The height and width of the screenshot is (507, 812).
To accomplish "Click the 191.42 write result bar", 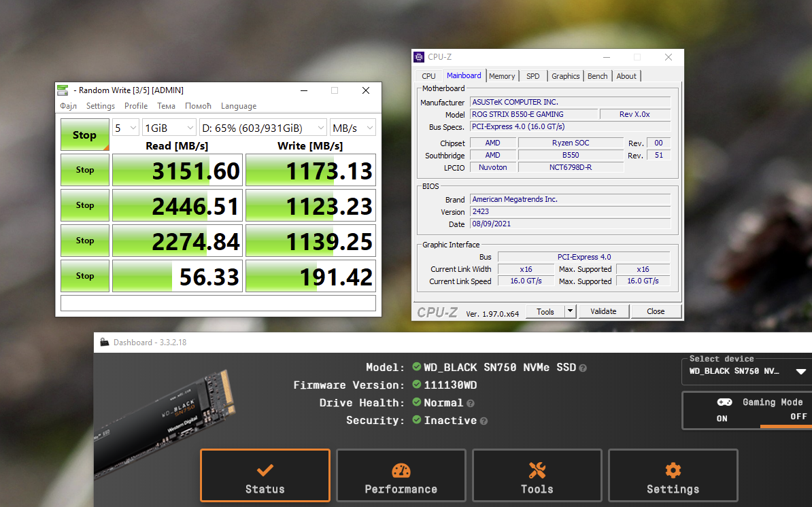I will (311, 276).
